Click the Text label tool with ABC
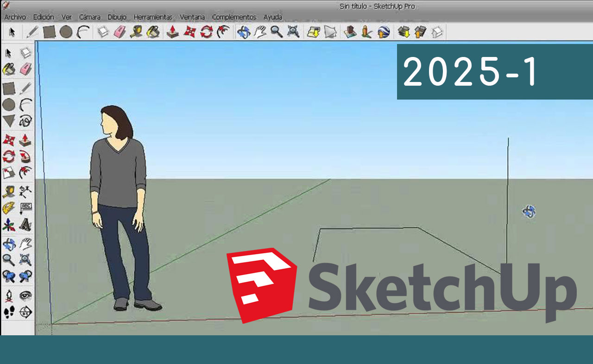Viewport: 593px width, 364px height. pyautogui.click(x=26, y=207)
